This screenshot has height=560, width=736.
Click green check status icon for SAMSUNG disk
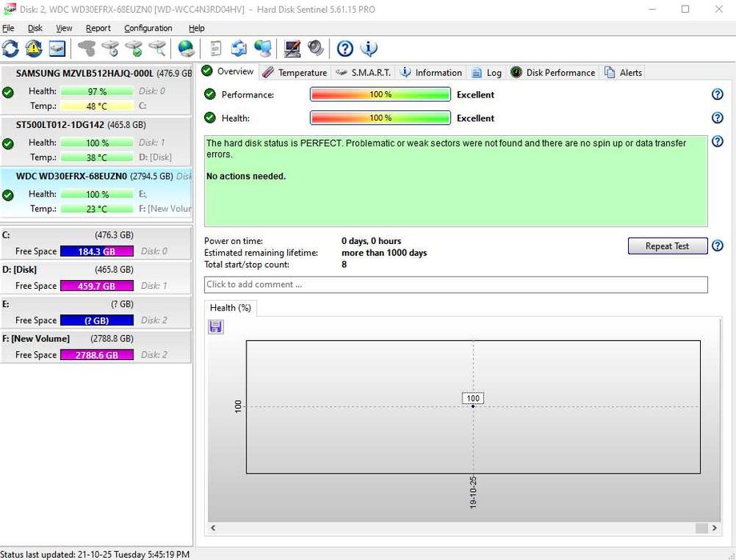pyautogui.click(x=8, y=92)
